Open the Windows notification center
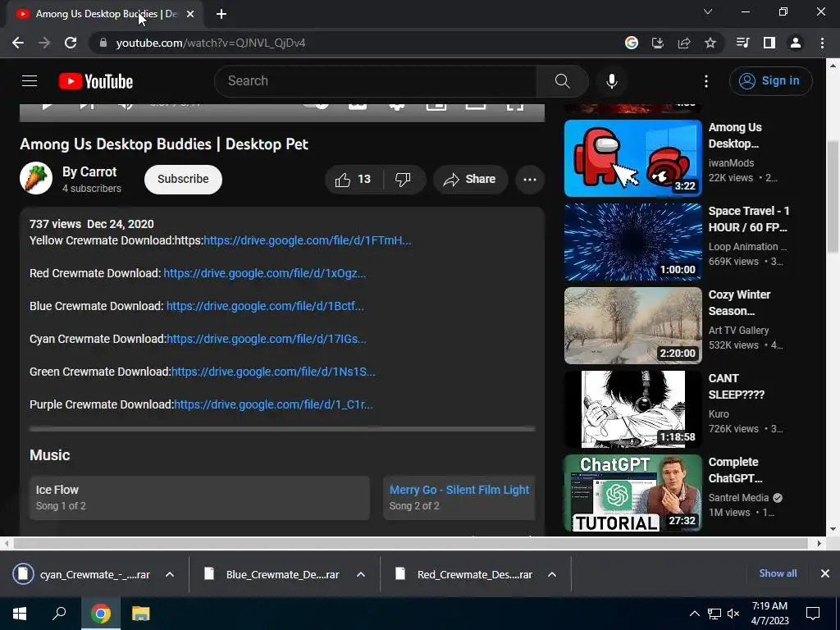The height and width of the screenshot is (630, 840). click(x=813, y=614)
